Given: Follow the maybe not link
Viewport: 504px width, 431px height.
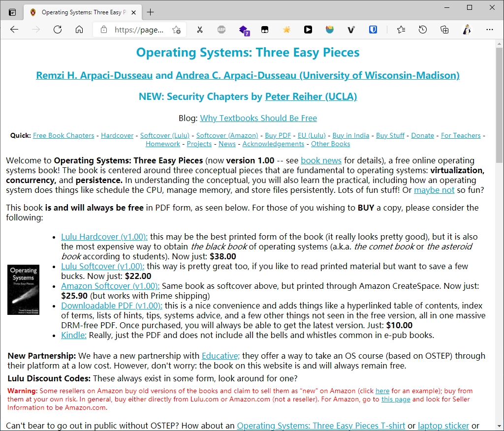Looking at the screenshot, I should coord(434,190).
